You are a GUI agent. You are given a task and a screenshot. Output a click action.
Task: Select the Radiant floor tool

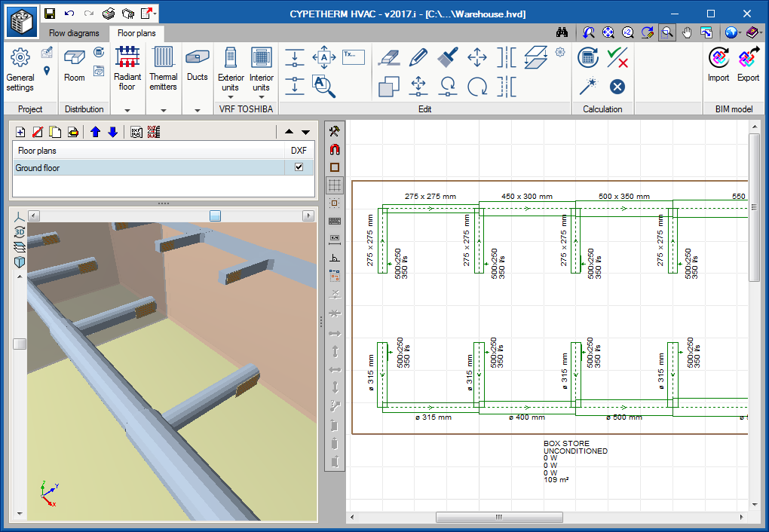127,68
